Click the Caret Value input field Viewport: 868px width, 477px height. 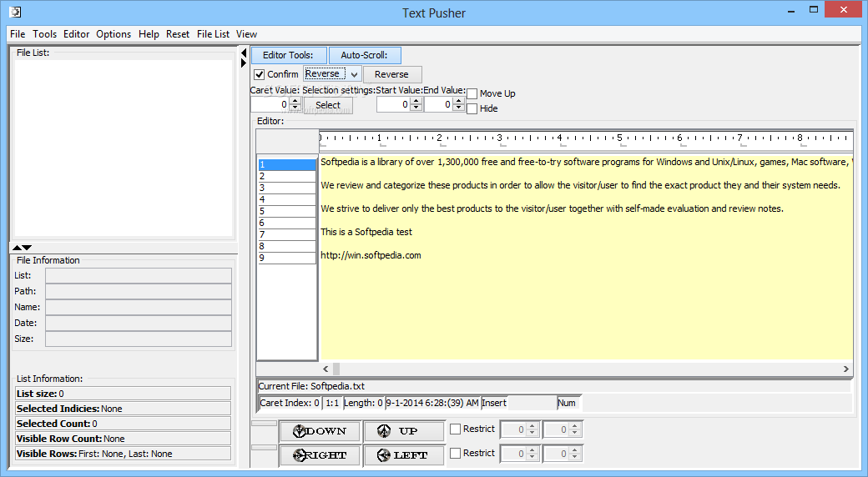point(270,104)
